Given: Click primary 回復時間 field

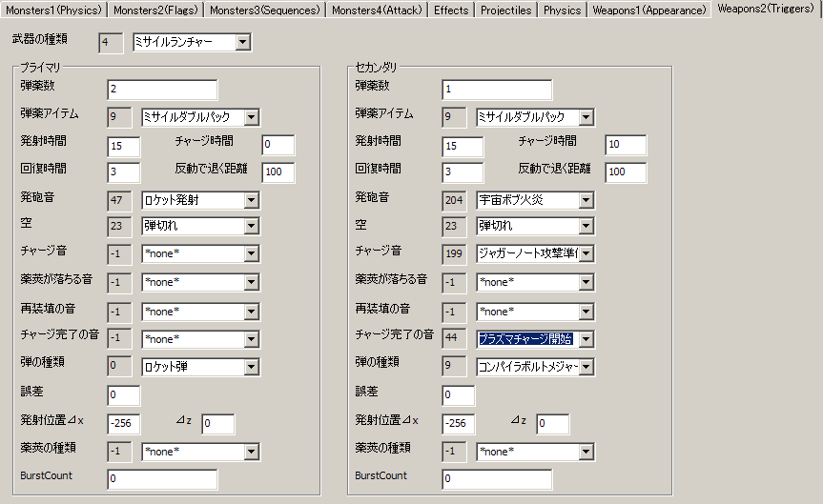Looking at the screenshot, I should 123,172.
